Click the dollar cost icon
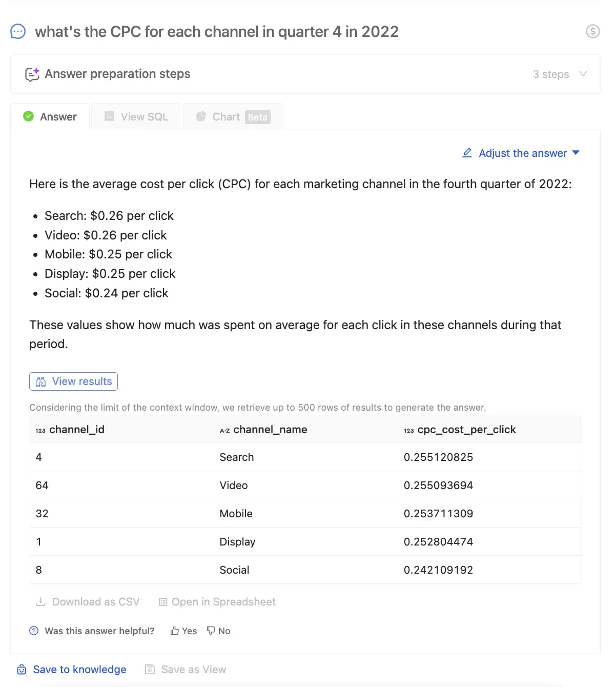 [592, 32]
